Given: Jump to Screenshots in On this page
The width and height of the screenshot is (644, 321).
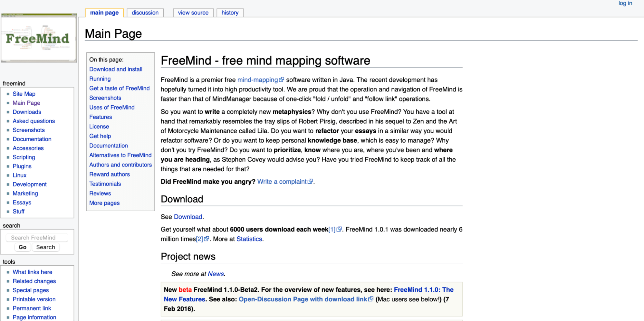Looking at the screenshot, I should tap(105, 98).
